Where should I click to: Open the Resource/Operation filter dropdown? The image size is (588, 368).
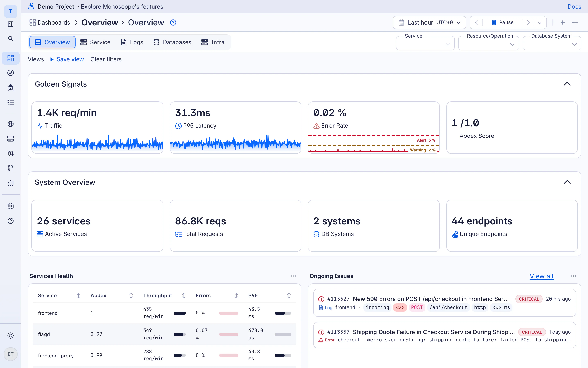[489, 43]
